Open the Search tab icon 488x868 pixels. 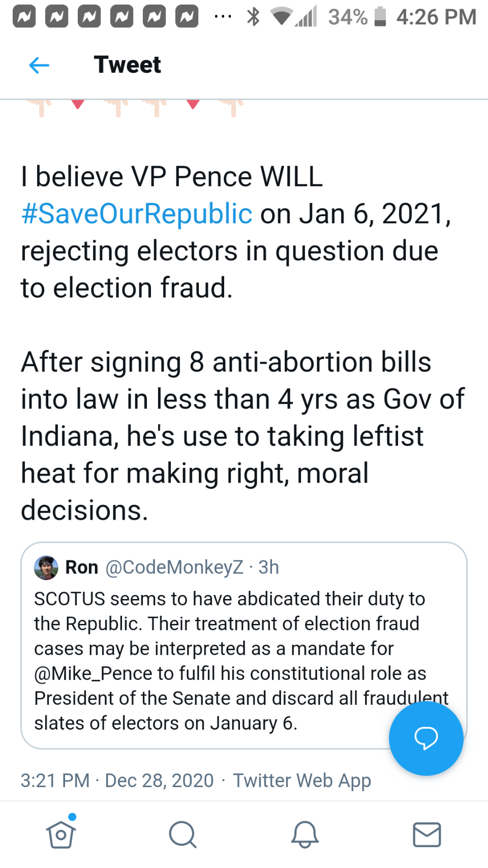(182, 834)
